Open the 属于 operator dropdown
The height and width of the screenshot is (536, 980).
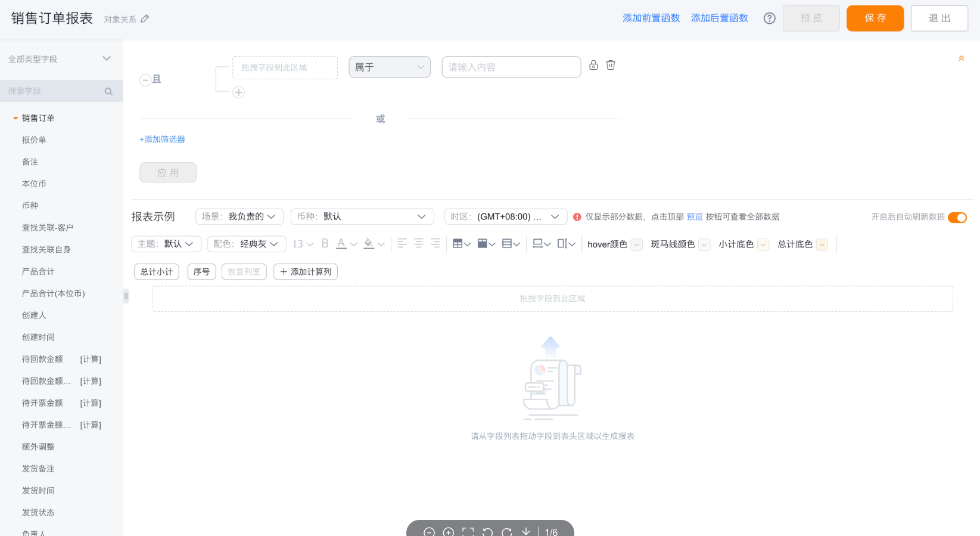coord(390,67)
